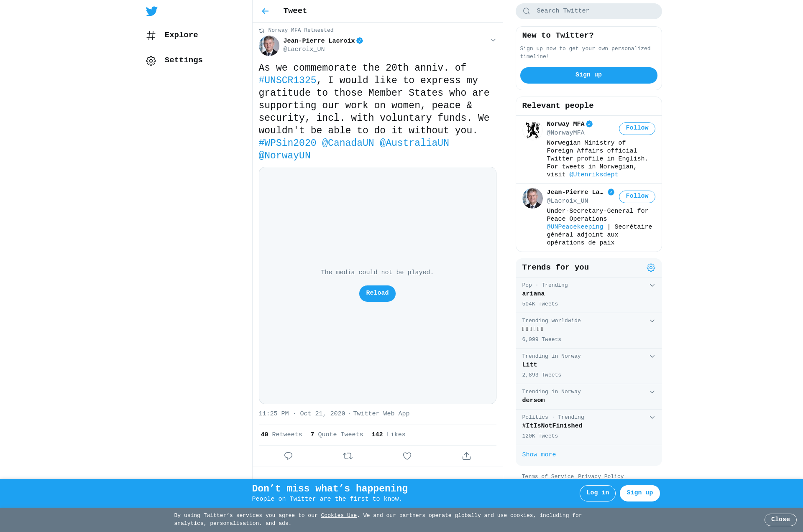Expand options for the ariana trend
This screenshot has height=532, width=803.
pyautogui.click(x=652, y=285)
